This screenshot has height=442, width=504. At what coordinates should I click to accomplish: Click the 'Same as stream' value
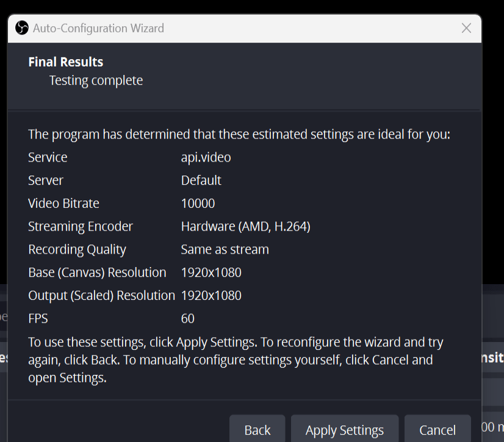pyautogui.click(x=225, y=249)
